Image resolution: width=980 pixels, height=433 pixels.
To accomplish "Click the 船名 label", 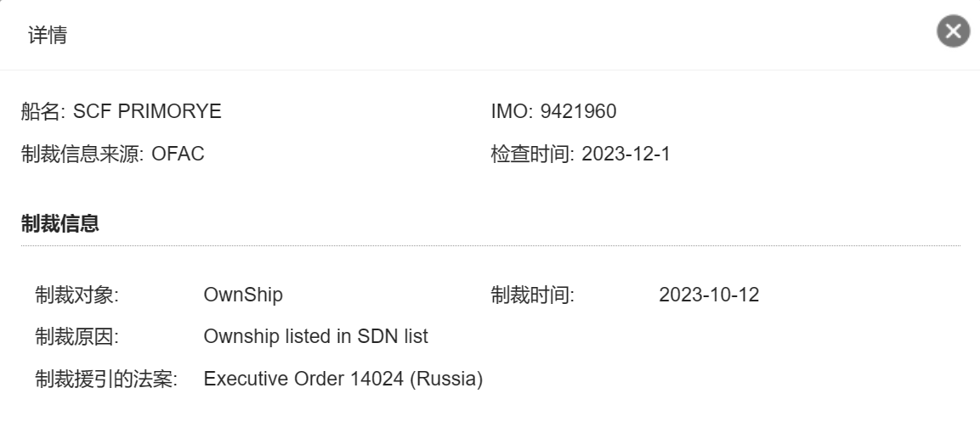I will point(42,111).
